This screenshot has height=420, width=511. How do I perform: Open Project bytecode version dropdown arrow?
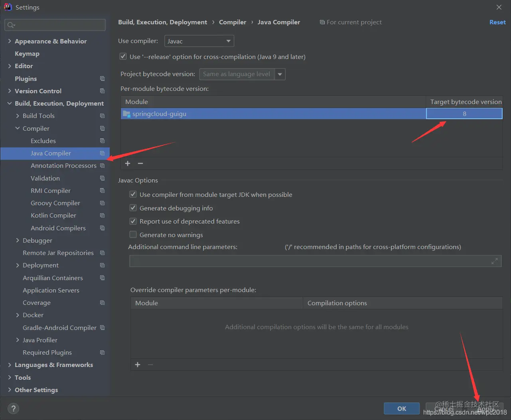click(x=280, y=74)
